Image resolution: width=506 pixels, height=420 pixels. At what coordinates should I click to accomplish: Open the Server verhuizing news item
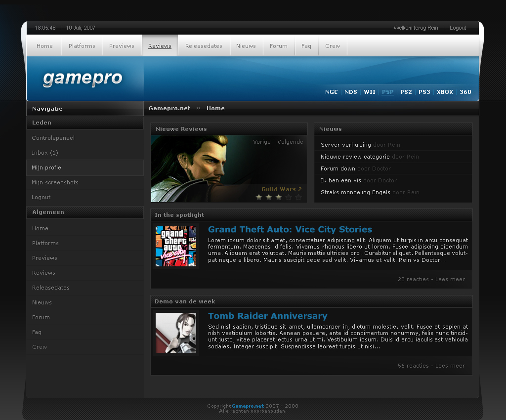coord(345,145)
